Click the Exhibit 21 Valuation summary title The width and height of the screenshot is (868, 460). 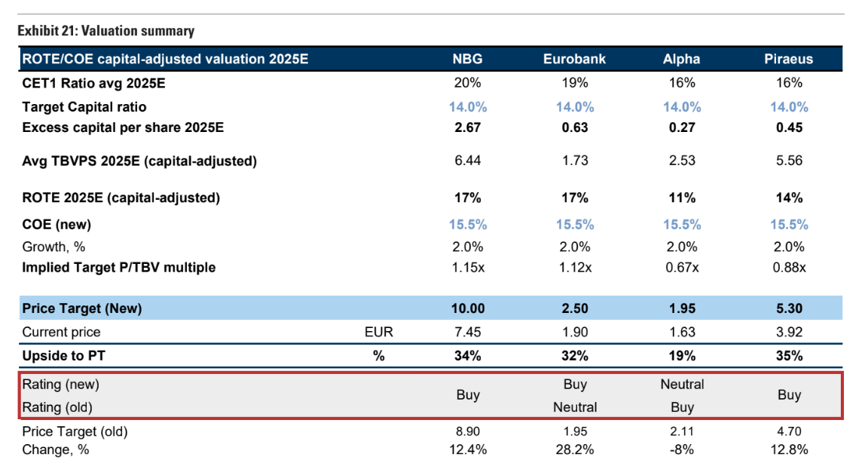105,31
